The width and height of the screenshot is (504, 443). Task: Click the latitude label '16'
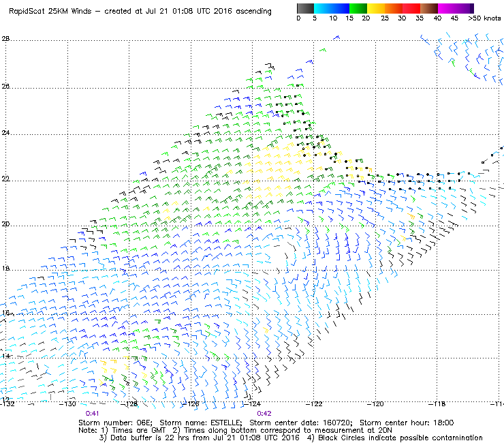pyautogui.click(x=5, y=313)
